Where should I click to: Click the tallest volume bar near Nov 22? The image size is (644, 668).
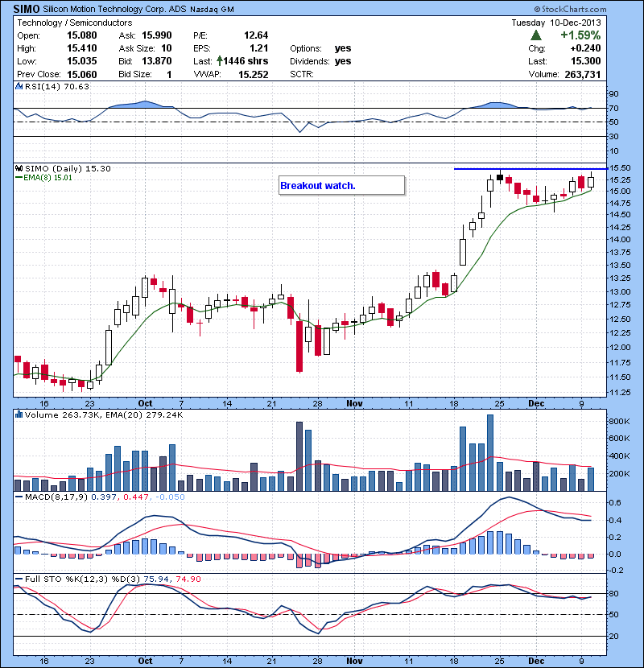490,453
